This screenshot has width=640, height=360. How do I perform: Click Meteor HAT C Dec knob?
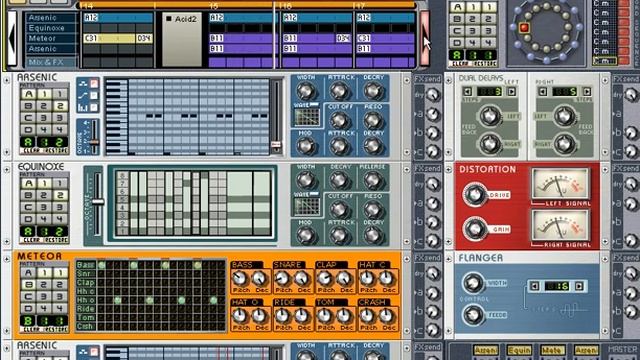pyautogui.click(x=387, y=278)
